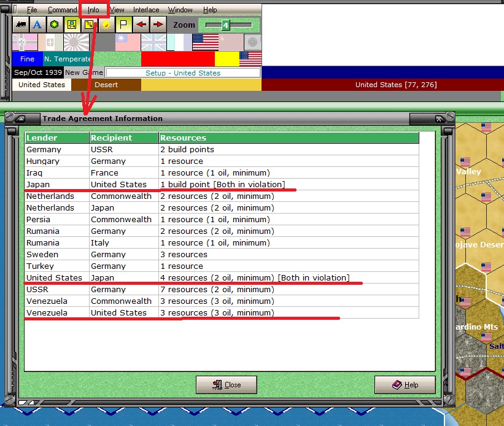The image size is (504, 426).
Task: Click the Desert terrain label
Action: [106, 85]
